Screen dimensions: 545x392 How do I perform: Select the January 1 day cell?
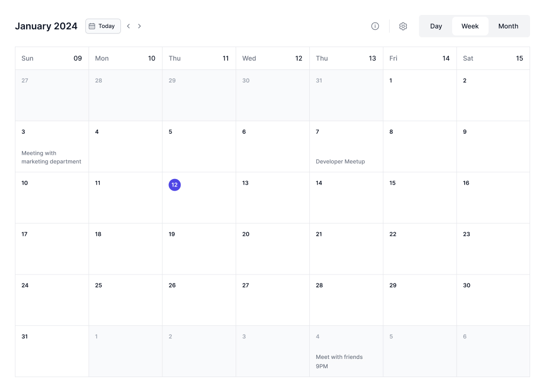(x=419, y=96)
